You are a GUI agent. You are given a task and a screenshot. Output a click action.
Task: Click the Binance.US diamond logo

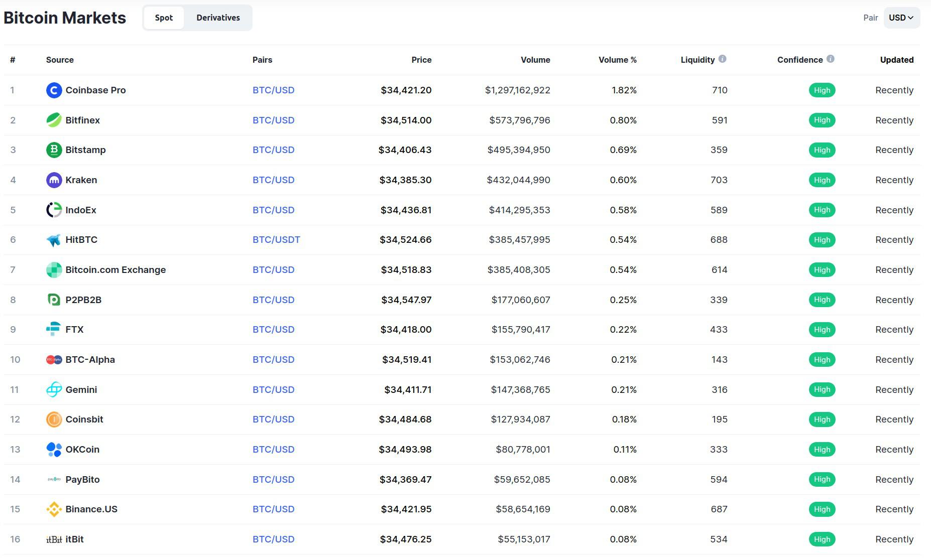[x=54, y=509]
